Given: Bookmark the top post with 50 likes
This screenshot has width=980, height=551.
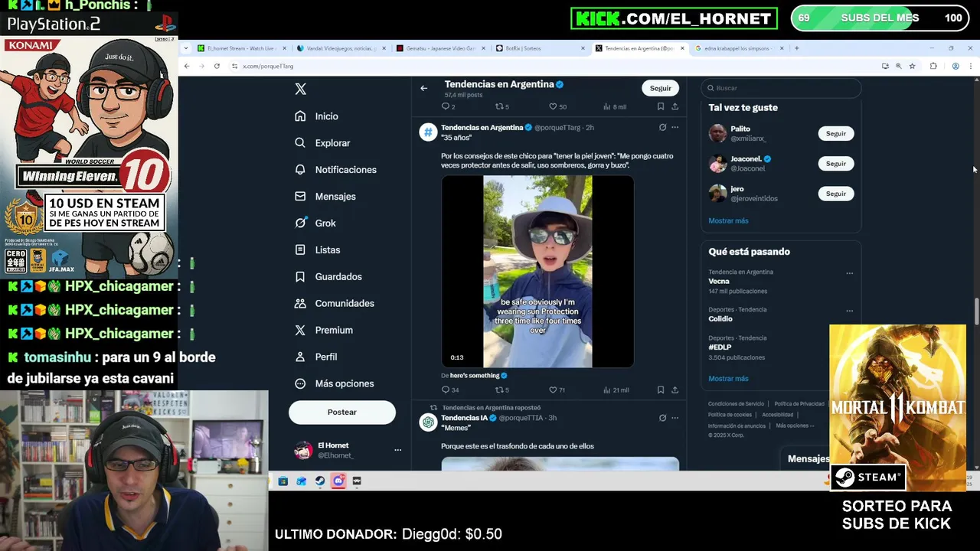Looking at the screenshot, I should (661, 107).
